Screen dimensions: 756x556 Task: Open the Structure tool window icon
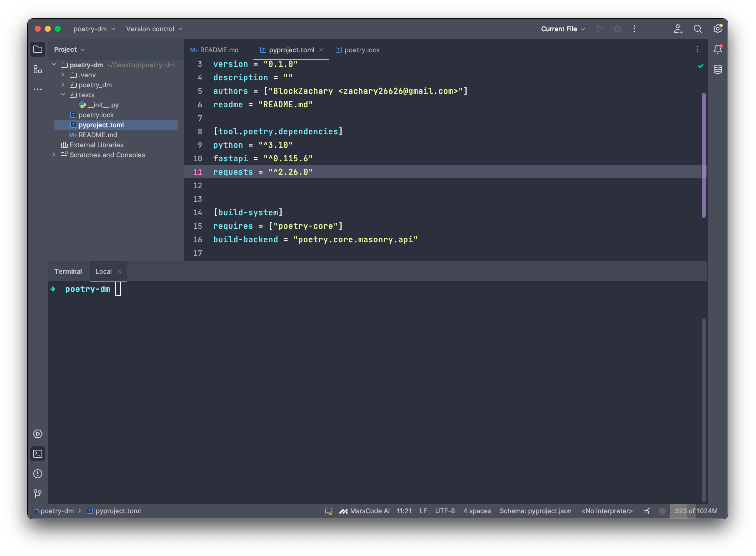coord(38,69)
